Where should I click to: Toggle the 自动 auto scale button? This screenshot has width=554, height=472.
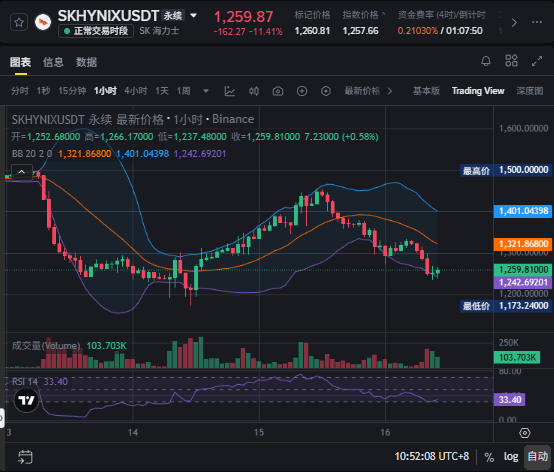click(x=537, y=456)
